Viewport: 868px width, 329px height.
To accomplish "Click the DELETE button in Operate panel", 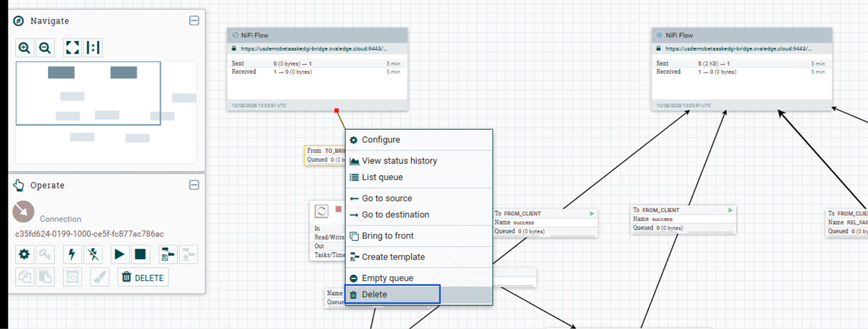I will pos(143,278).
